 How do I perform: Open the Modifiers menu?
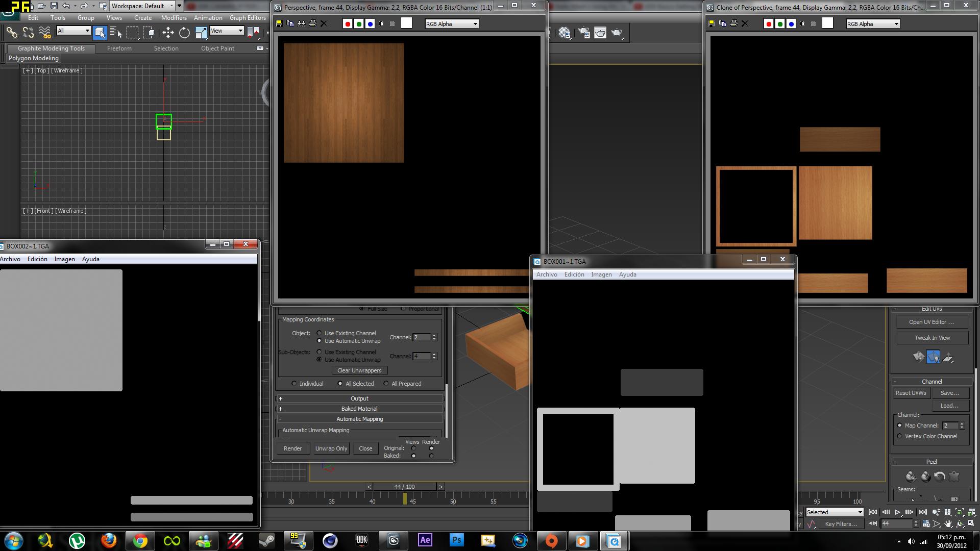174,17
